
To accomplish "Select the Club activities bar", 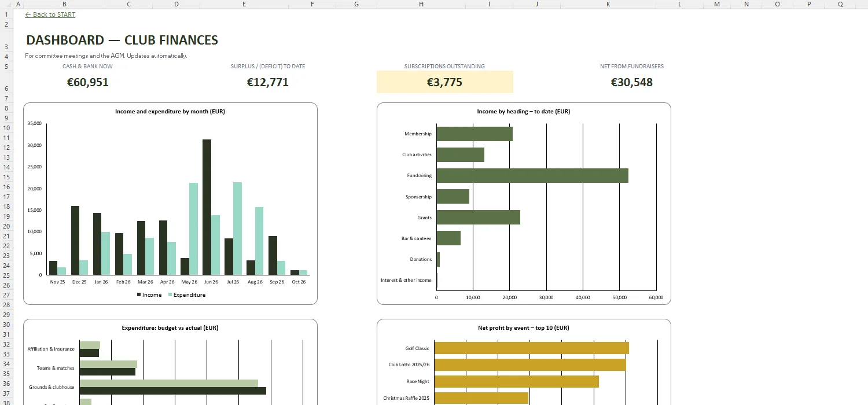I will coord(461,154).
